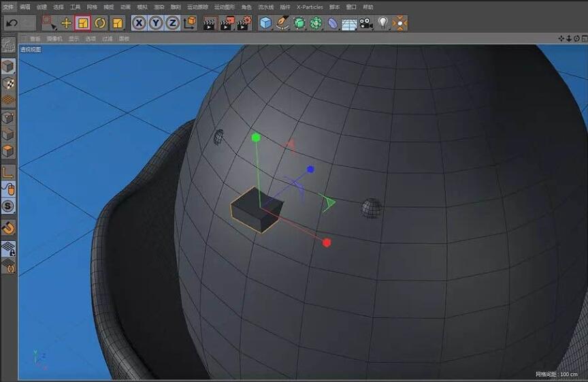This screenshot has height=382, width=588.
Task: Open the floor environment palette
Action: [x=349, y=24]
